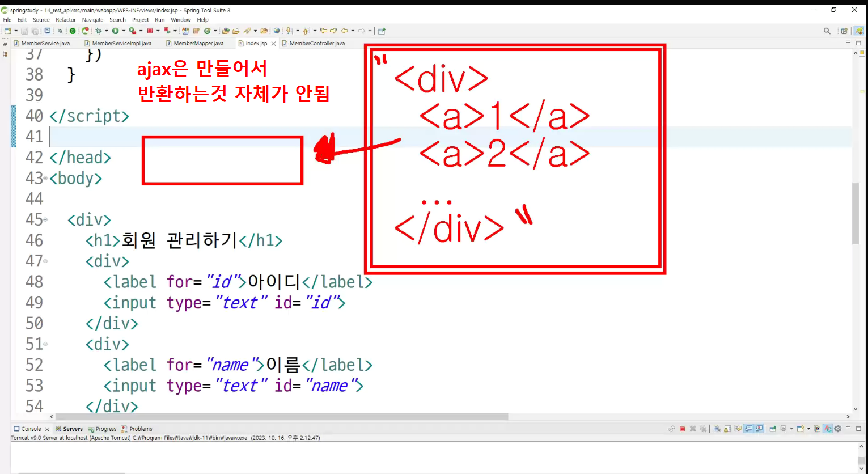Maximize the editor area
868x474 pixels.
tap(858, 43)
